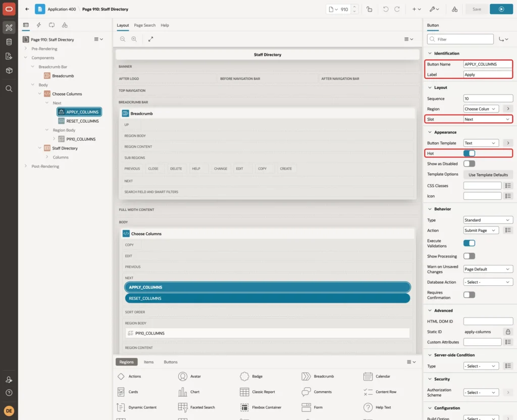
Task: Click Use Template Defaults button
Action: point(488,175)
